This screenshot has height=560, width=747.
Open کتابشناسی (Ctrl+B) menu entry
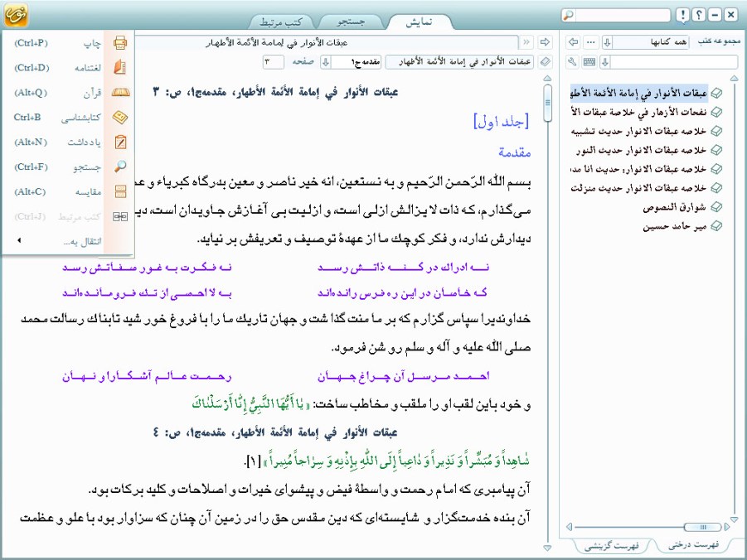pyautogui.click(x=69, y=117)
